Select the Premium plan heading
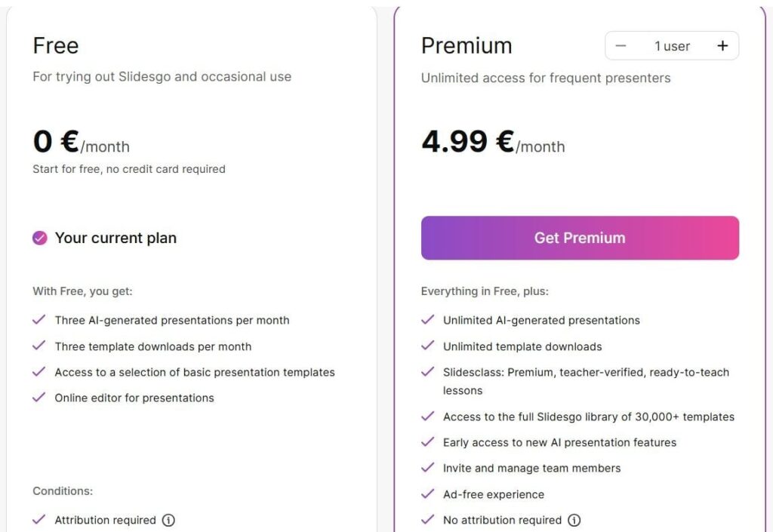This screenshot has width=773, height=532. 466,45
